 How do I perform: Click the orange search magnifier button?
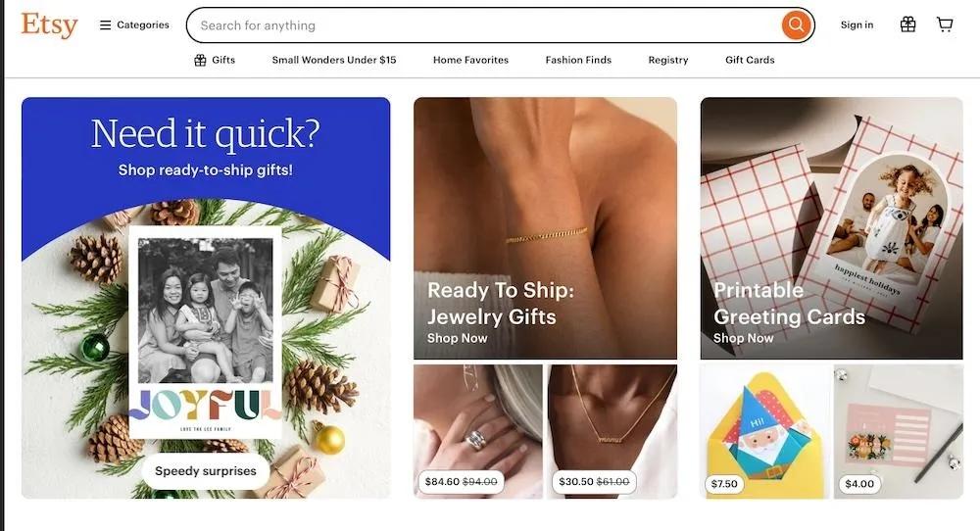pyautogui.click(x=796, y=25)
